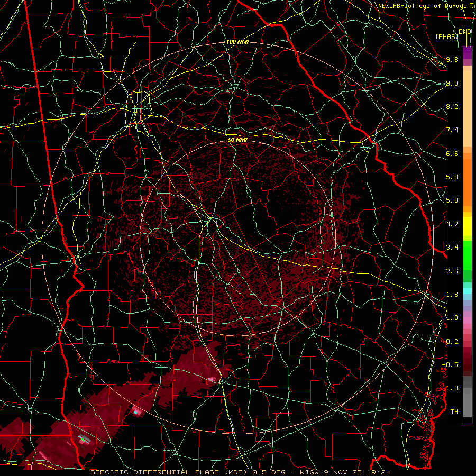
Task: Click the 8.2 scale value
Action: click(x=452, y=106)
